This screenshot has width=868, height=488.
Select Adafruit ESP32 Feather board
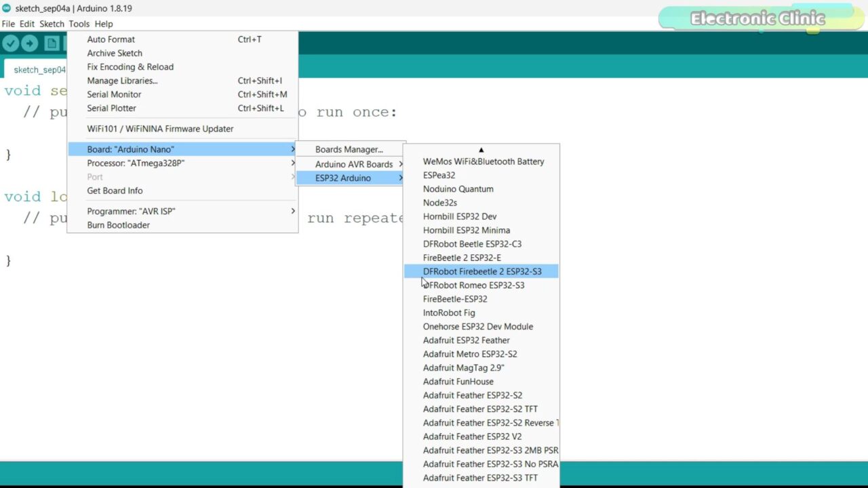click(x=481, y=340)
